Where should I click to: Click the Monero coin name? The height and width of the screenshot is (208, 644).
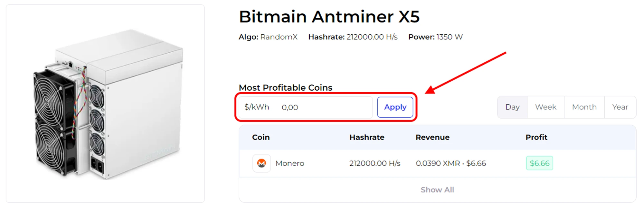click(290, 163)
